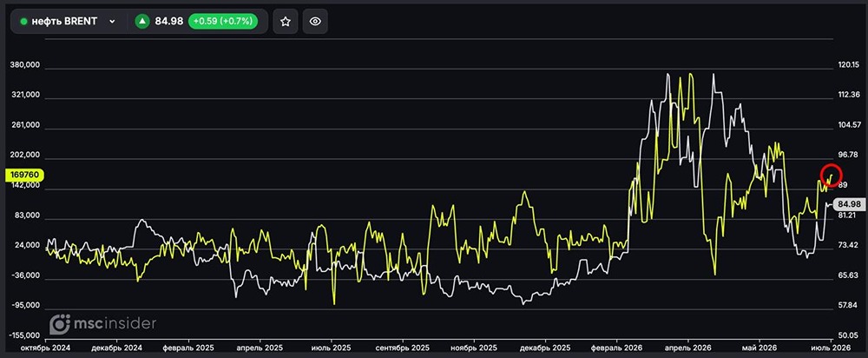Click the 120.15 right axis value
This screenshot has width=868, height=358.
pos(847,65)
